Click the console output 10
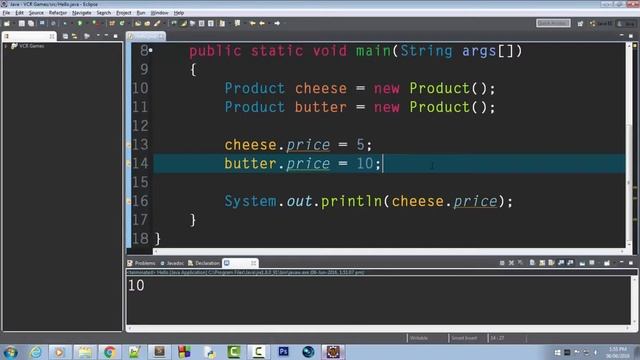The image size is (640, 360). (x=136, y=285)
